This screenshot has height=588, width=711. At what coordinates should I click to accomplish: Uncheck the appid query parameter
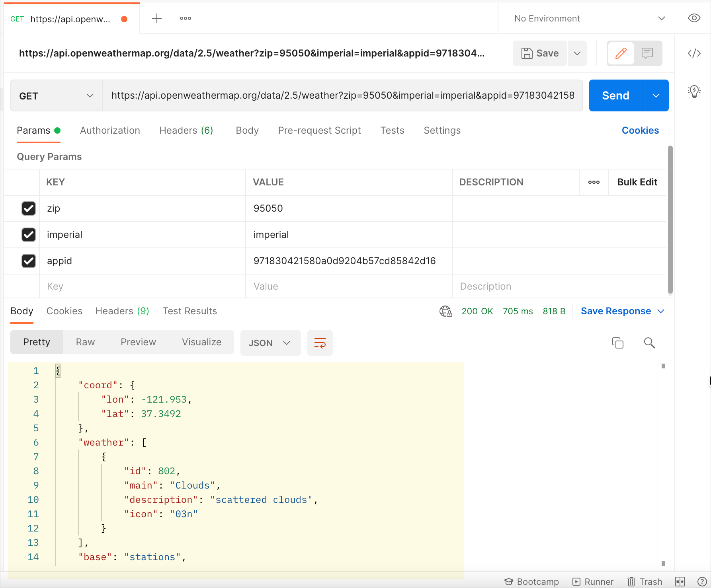point(28,261)
